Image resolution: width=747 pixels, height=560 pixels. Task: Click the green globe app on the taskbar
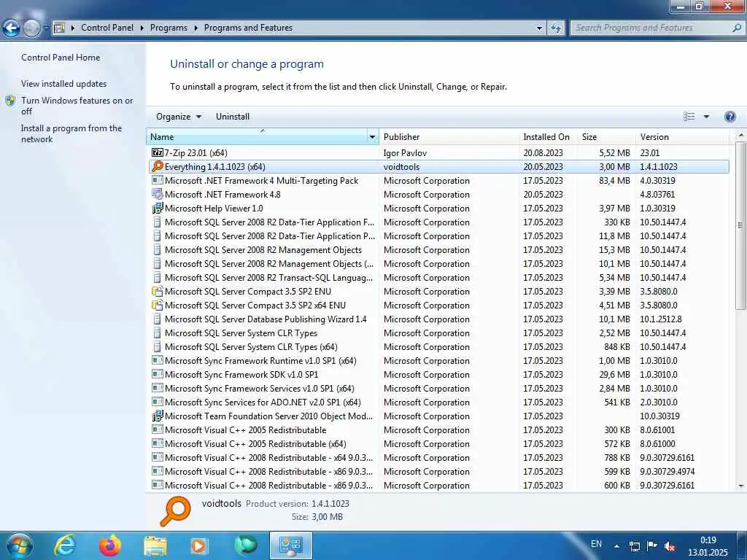tap(246, 545)
